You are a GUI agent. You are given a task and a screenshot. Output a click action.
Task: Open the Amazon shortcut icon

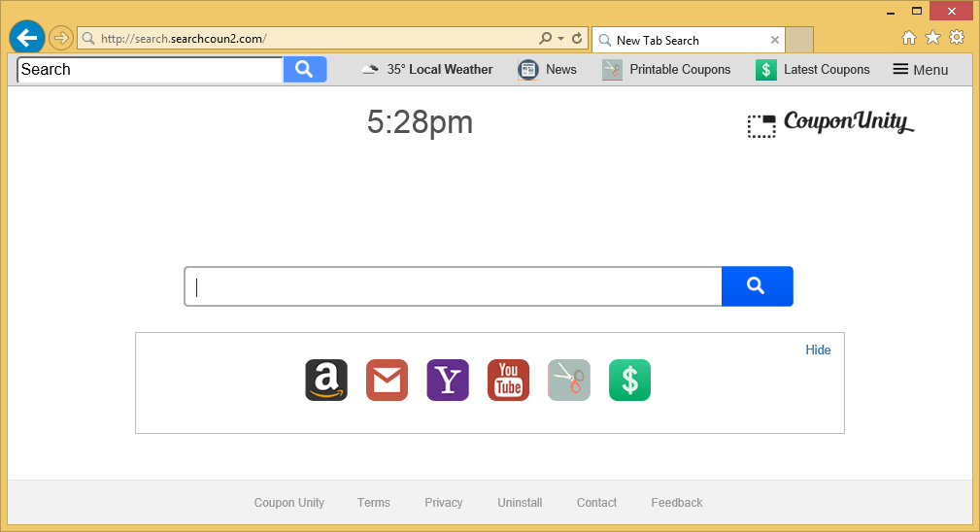[326, 380]
